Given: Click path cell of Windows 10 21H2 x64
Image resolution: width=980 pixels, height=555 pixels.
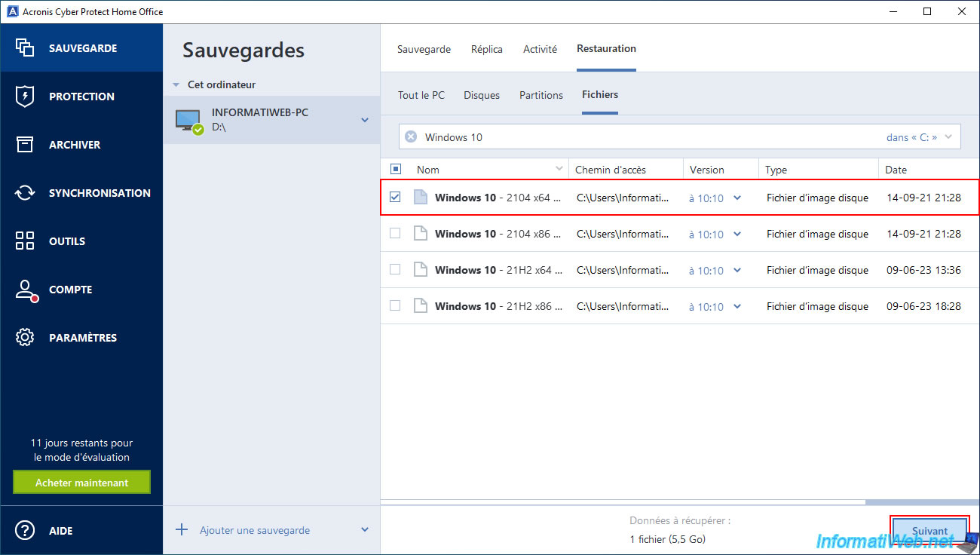Looking at the screenshot, I should point(623,270).
